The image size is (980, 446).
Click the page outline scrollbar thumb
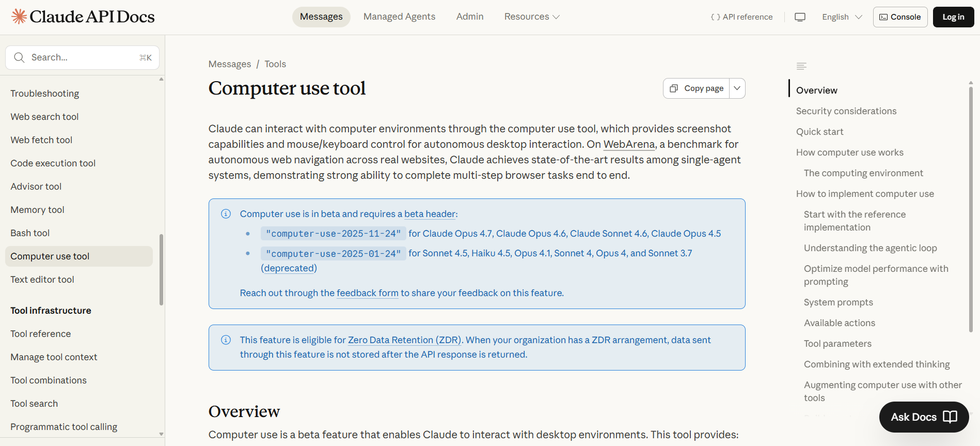(971, 209)
